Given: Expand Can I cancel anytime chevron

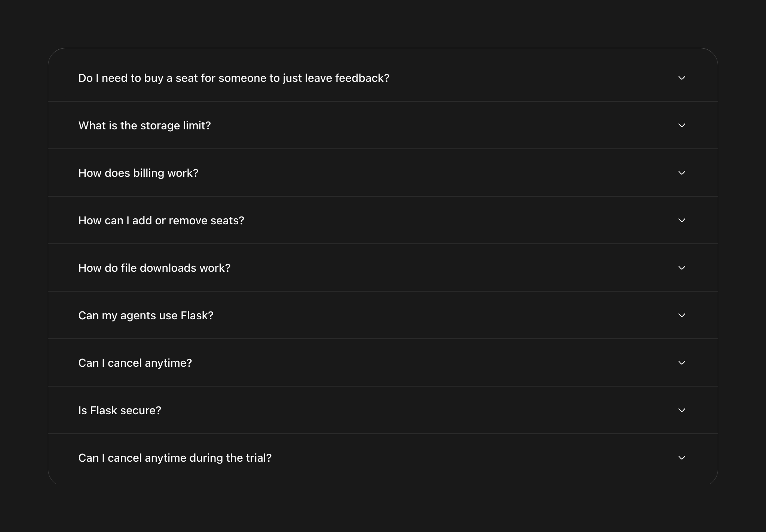Looking at the screenshot, I should [681, 363].
